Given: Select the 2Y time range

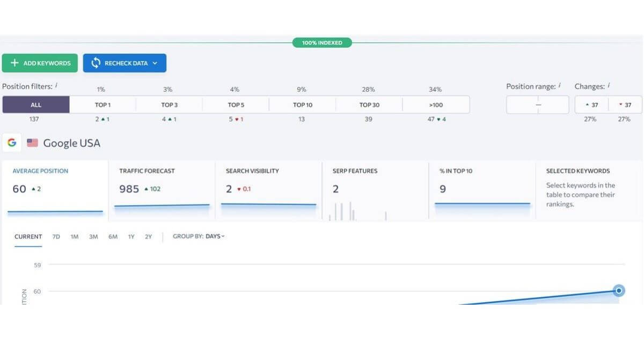Looking at the screenshot, I should tap(149, 237).
